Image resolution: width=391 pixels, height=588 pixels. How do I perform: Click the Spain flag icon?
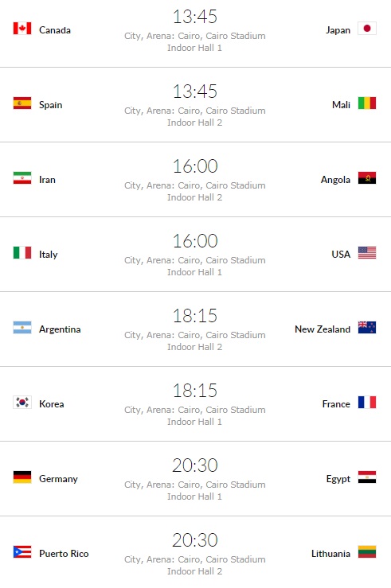pos(22,103)
